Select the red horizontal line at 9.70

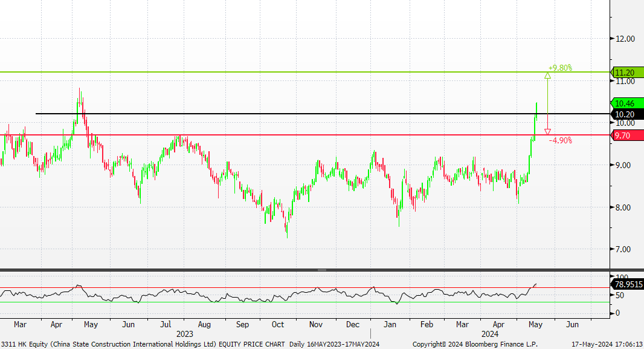pyautogui.click(x=304, y=135)
